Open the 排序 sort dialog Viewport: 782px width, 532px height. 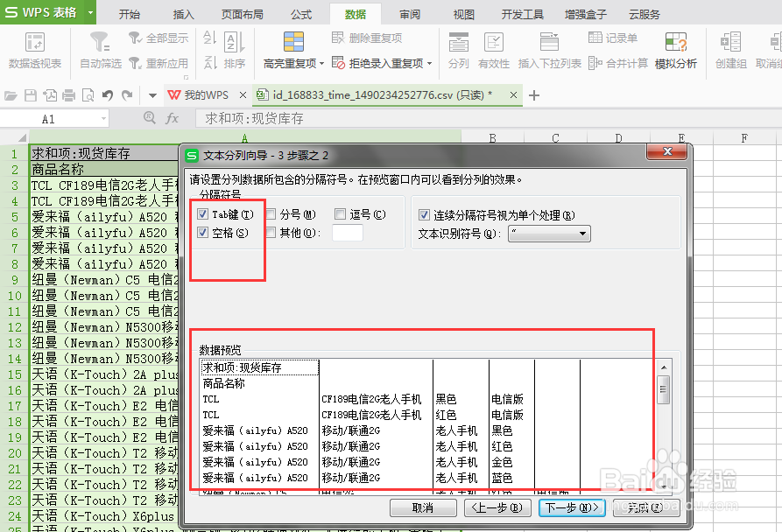pyautogui.click(x=235, y=50)
